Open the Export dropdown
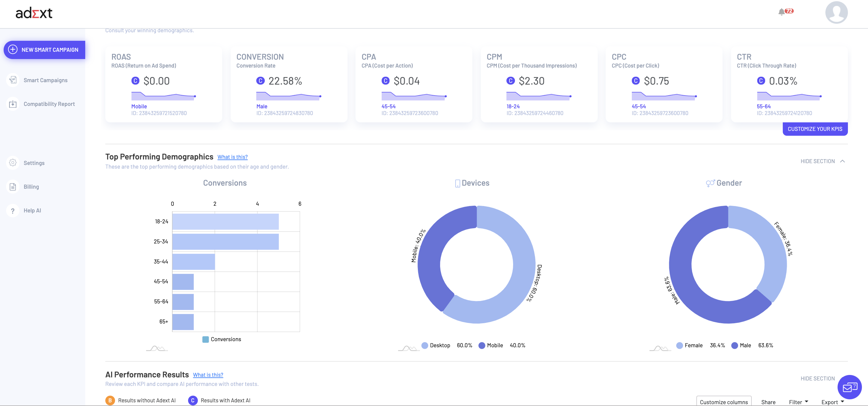The image size is (868, 406). click(x=832, y=402)
